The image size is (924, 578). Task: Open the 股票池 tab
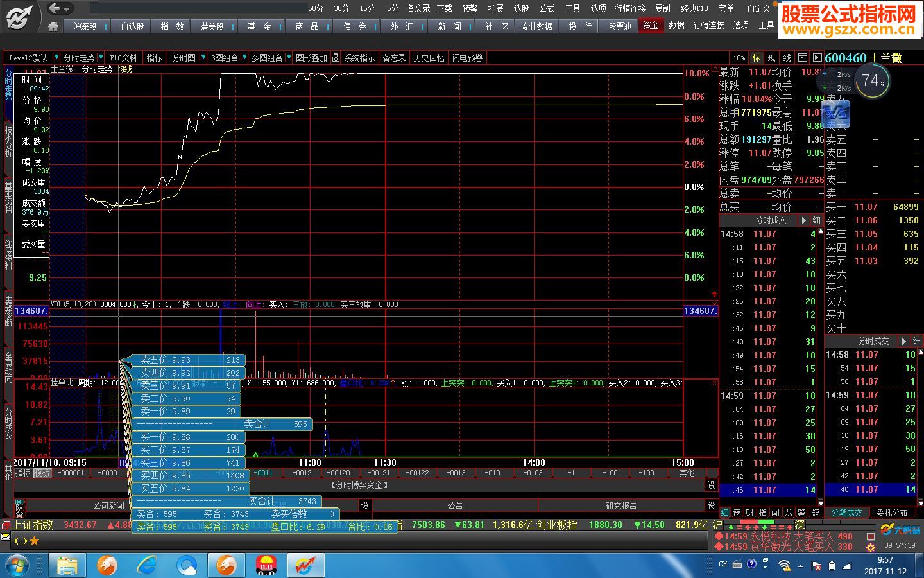620,26
